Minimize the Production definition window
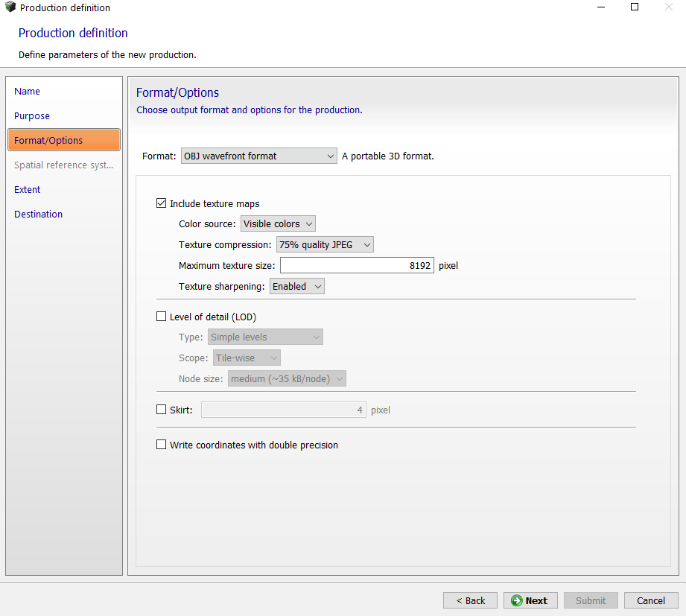The height and width of the screenshot is (616, 686). (x=600, y=7)
